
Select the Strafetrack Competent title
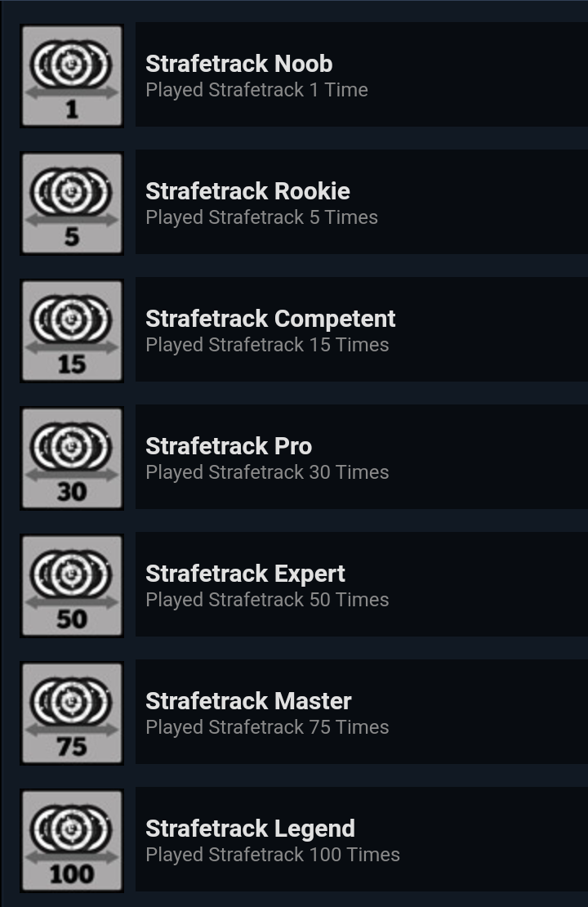point(270,319)
